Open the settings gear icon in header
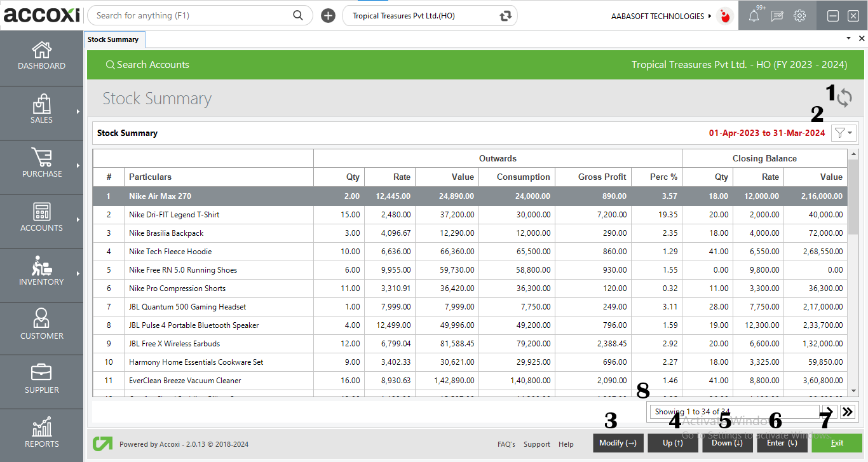Image resolution: width=868 pixels, height=462 pixels. [800, 16]
